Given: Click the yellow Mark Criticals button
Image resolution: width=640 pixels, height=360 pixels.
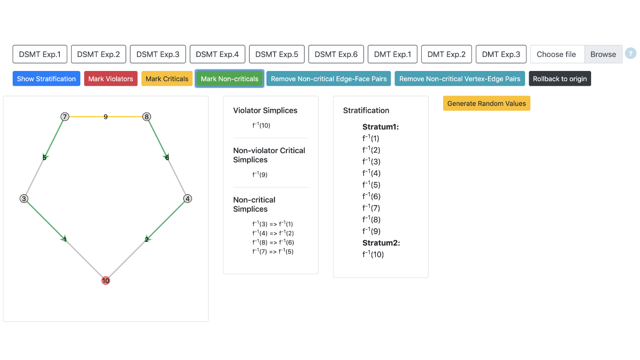Looking at the screenshot, I should tap(167, 79).
